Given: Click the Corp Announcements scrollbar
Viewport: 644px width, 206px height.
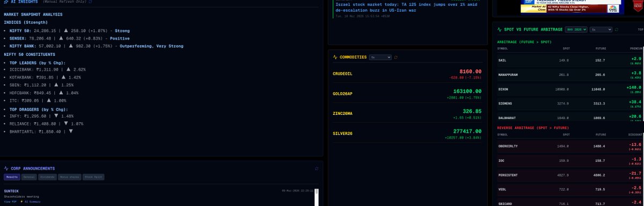Looking at the screenshot, I should pos(317,197).
